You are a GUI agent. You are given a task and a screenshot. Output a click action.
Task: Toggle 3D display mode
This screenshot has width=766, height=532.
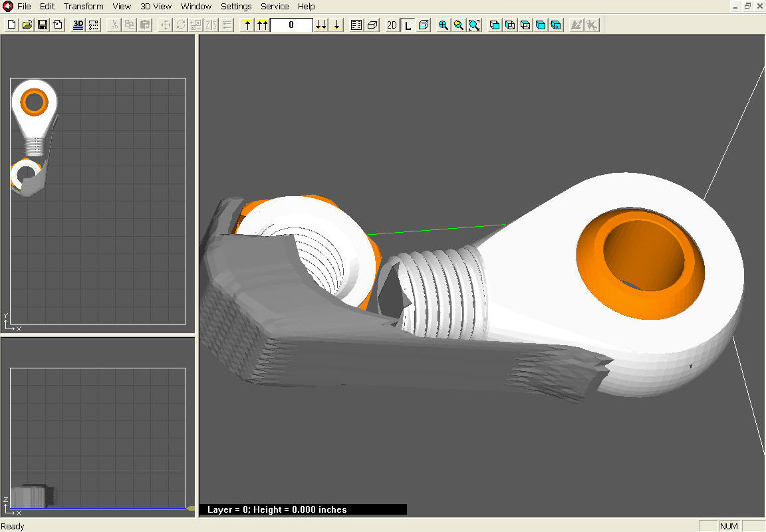coord(78,25)
